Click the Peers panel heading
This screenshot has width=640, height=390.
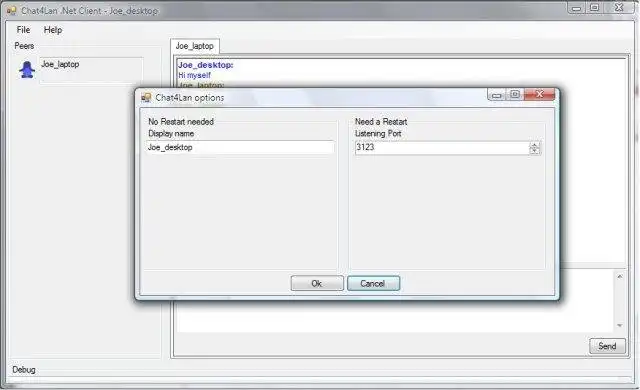click(24, 46)
